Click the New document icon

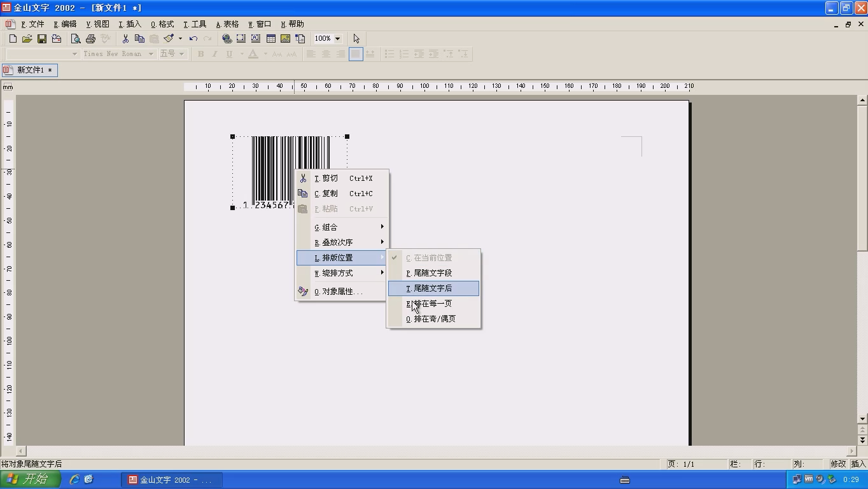point(13,39)
